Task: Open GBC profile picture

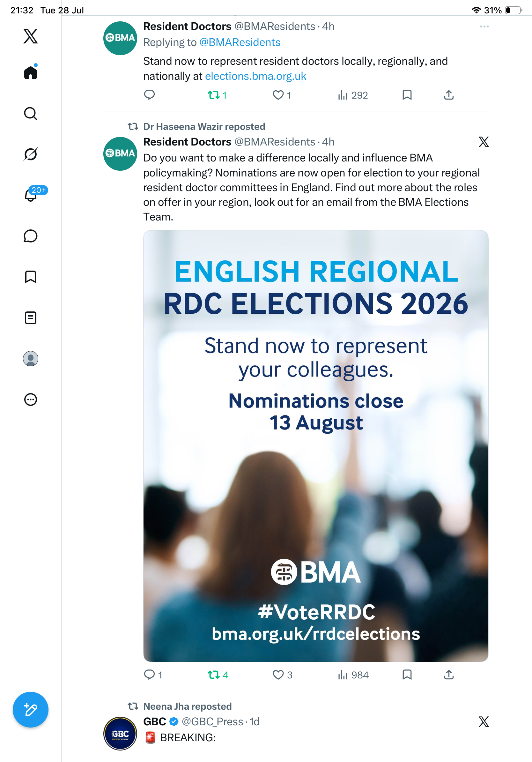Action: click(x=120, y=734)
